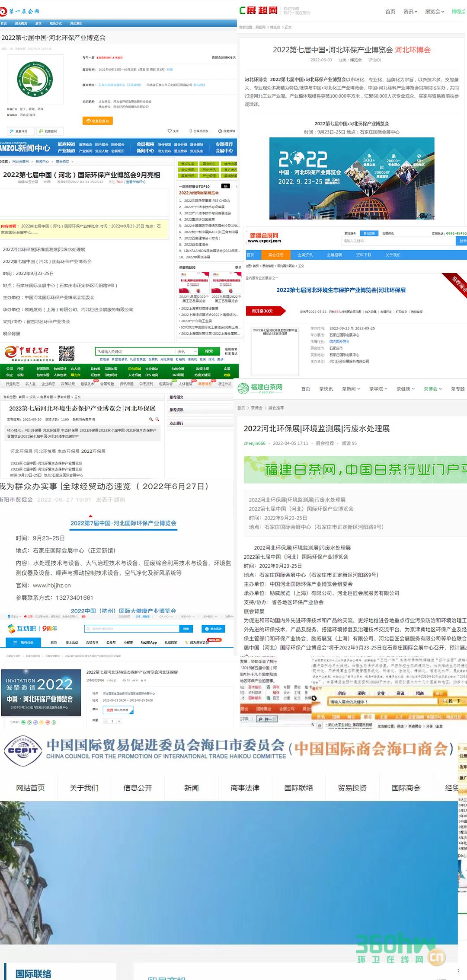This screenshot has height=980, width=467.
Task: Click the 互动吧 logo icon
Action: [12, 628]
